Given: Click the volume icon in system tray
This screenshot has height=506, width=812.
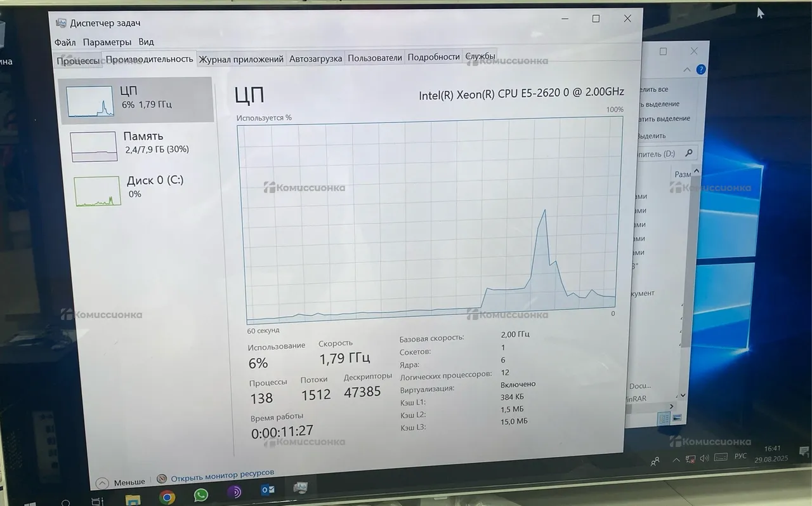Looking at the screenshot, I should coord(704,458).
